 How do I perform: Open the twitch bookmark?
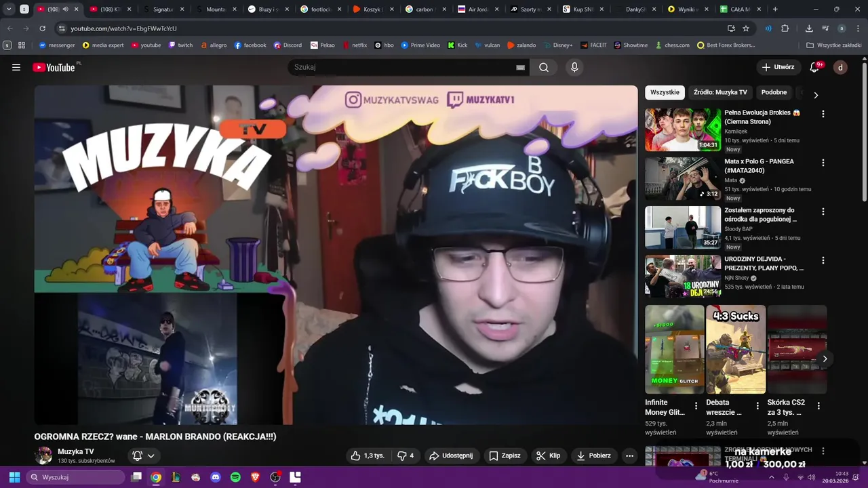click(180, 45)
